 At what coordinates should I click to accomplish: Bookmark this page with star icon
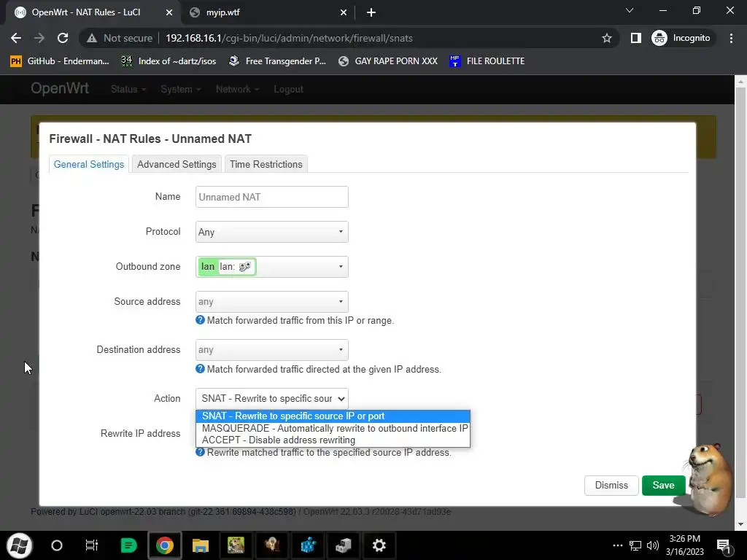[x=606, y=38]
